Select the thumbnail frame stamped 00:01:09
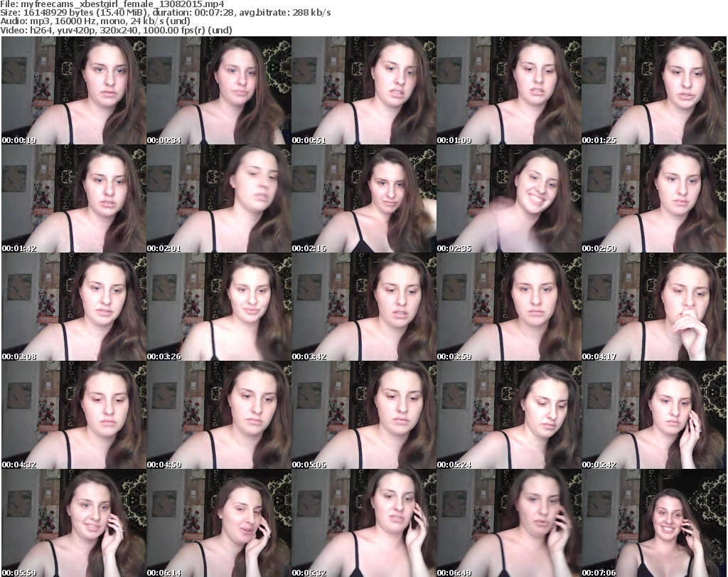Image resolution: width=728 pixels, height=577 pixels. pyautogui.click(x=509, y=90)
